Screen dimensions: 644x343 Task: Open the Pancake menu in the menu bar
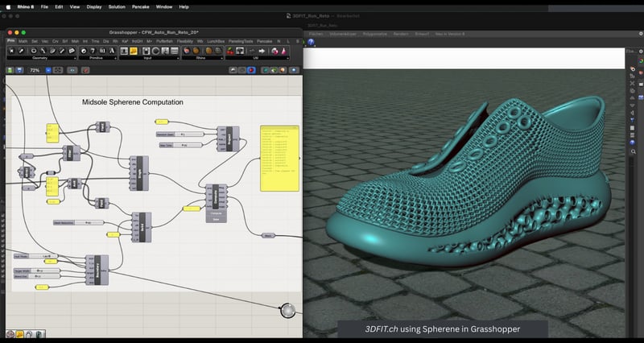click(x=142, y=6)
